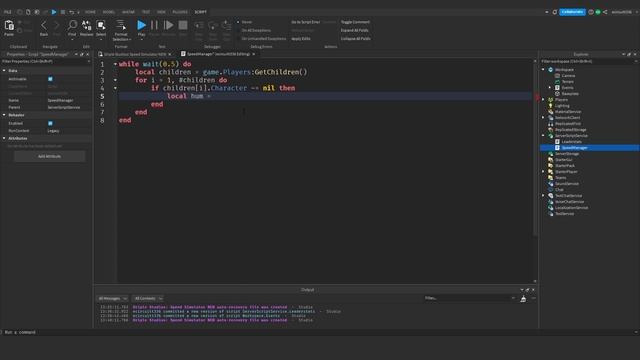Click the Select tool icon
This screenshot has height=360, width=640.
(x=101, y=26)
